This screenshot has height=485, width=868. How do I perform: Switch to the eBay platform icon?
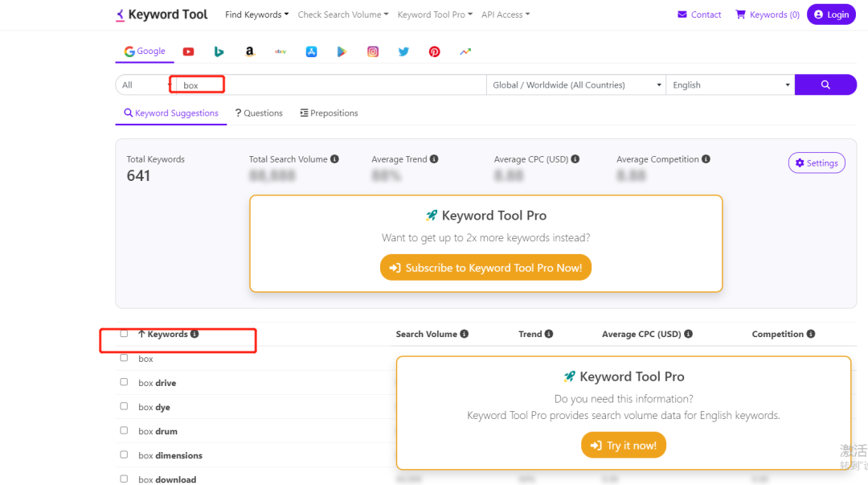pyautogui.click(x=280, y=51)
